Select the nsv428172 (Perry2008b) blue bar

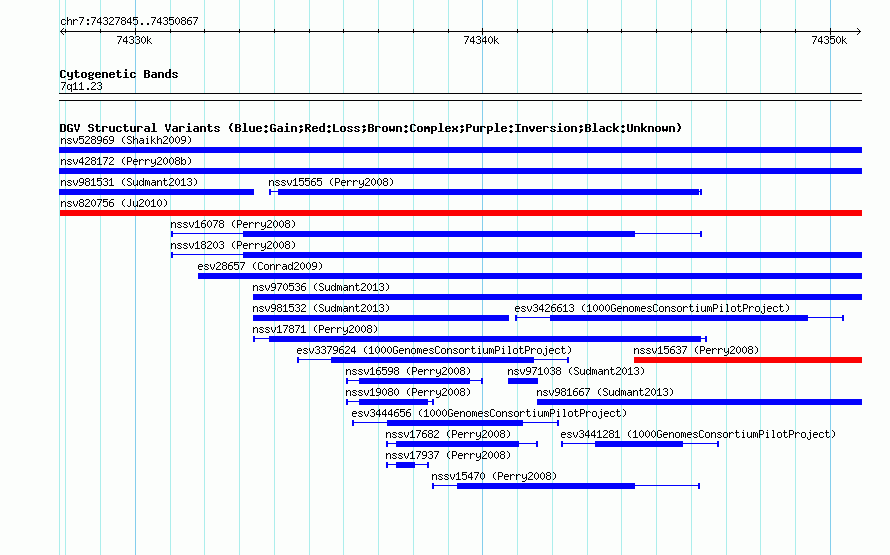pos(460,171)
